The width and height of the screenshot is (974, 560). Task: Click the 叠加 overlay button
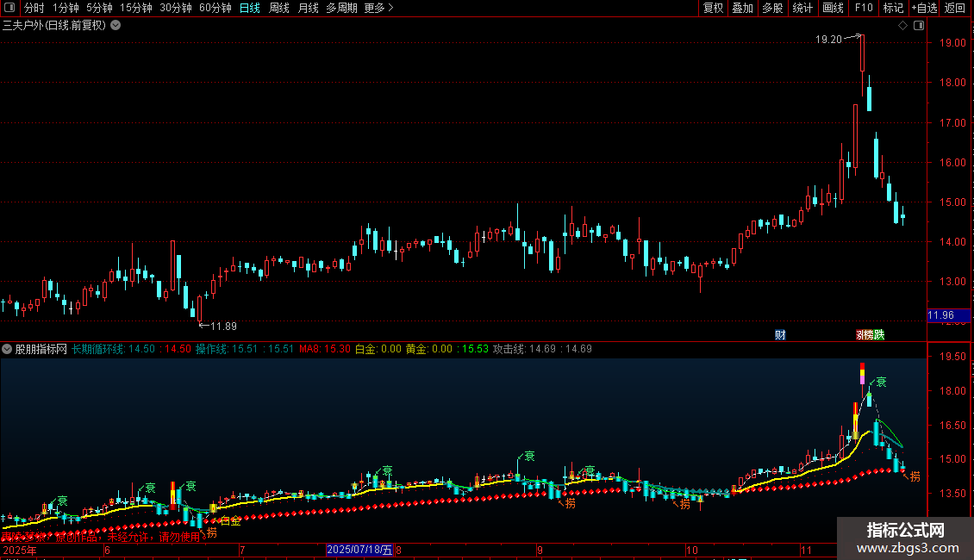742,8
